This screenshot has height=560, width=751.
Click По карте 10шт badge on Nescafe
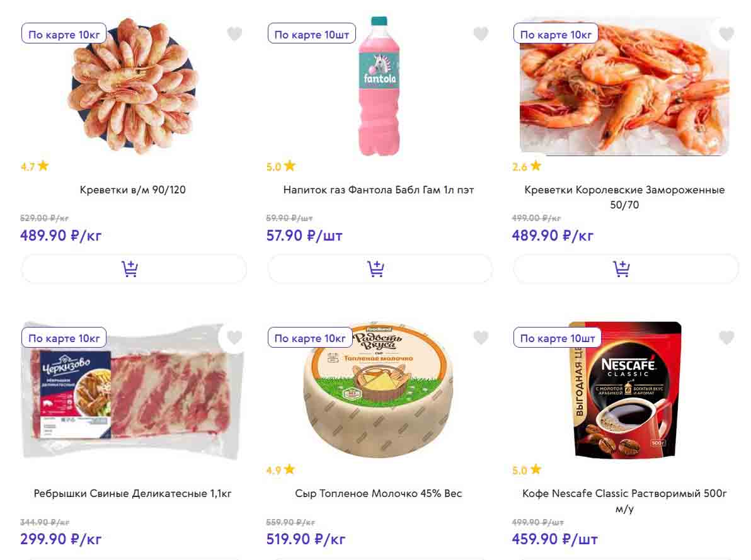pyautogui.click(x=558, y=338)
